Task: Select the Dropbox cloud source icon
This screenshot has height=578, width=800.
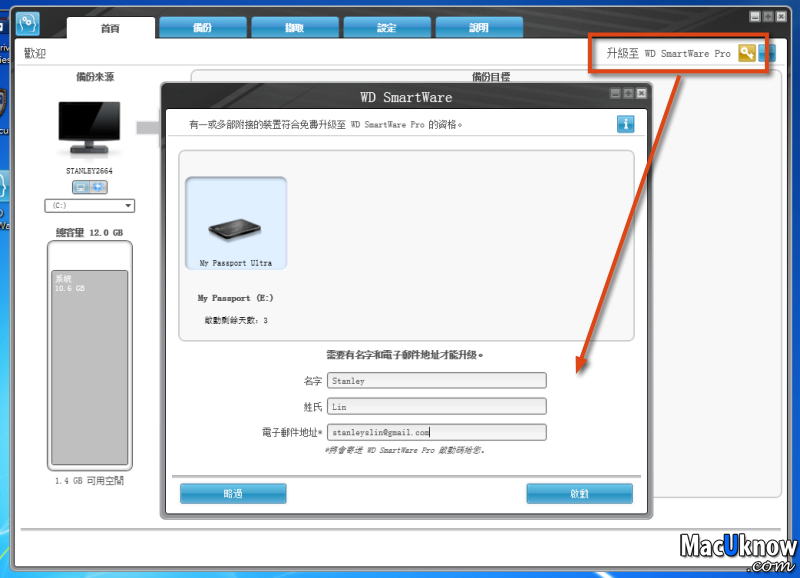Action: [98, 187]
